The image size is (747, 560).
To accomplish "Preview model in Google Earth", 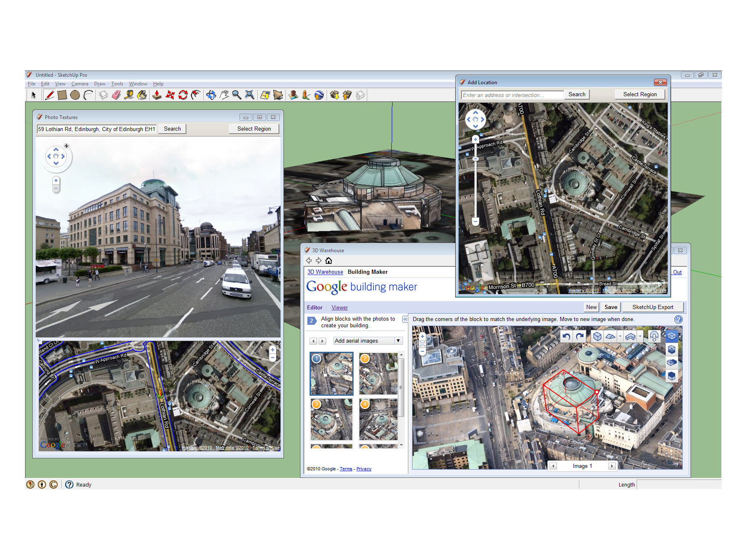I will tap(319, 95).
